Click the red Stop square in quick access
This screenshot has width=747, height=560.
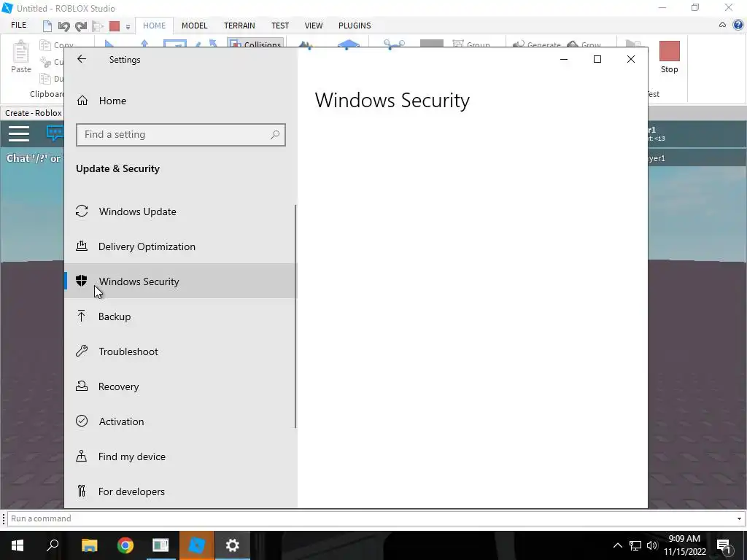click(x=115, y=26)
